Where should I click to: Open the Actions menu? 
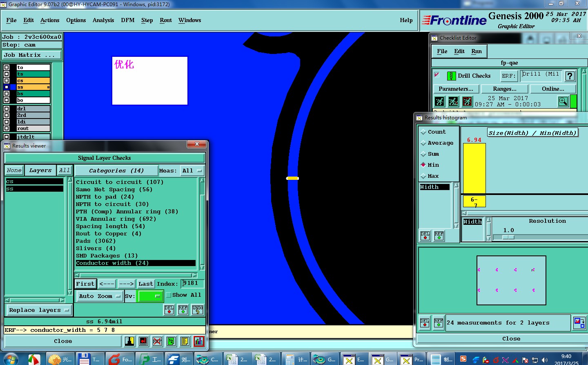tap(50, 20)
